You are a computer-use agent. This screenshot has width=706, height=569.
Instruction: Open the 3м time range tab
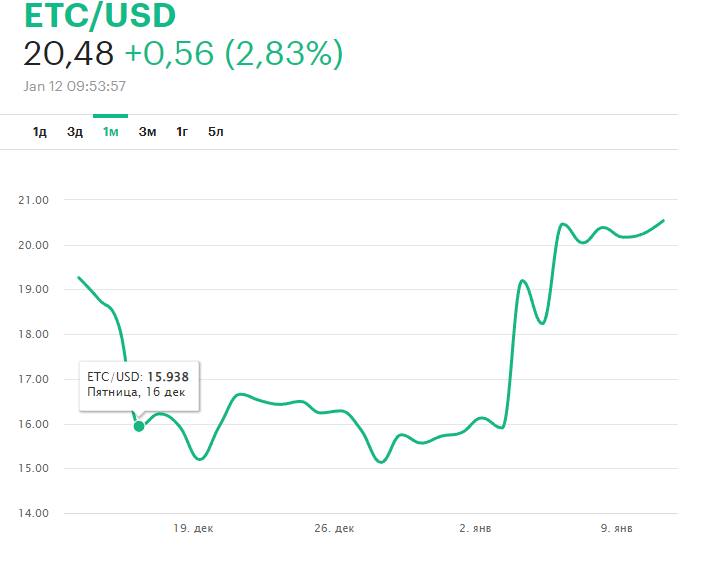(148, 132)
